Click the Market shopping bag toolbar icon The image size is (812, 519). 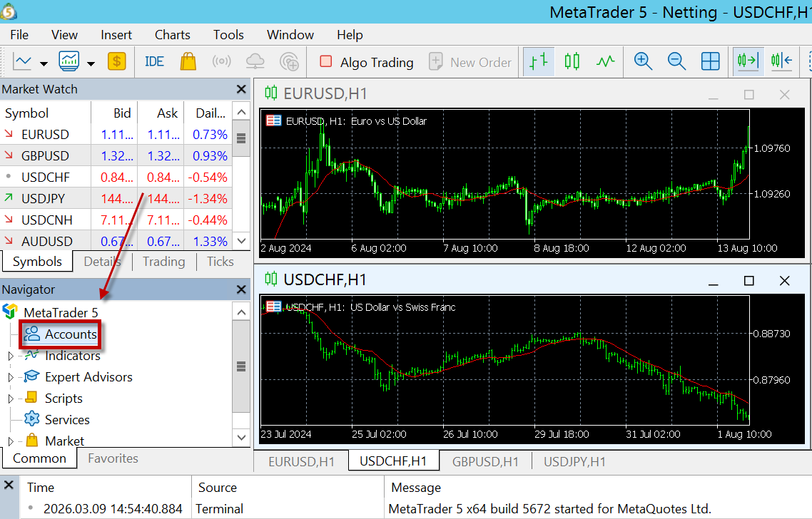[188, 62]
